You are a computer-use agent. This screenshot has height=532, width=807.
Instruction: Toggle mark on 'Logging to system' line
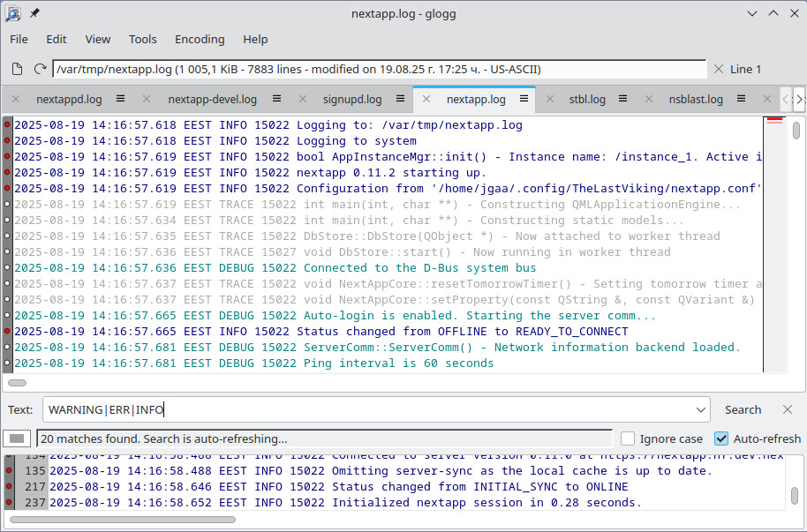pyautogui.click(x=7, y=140)
